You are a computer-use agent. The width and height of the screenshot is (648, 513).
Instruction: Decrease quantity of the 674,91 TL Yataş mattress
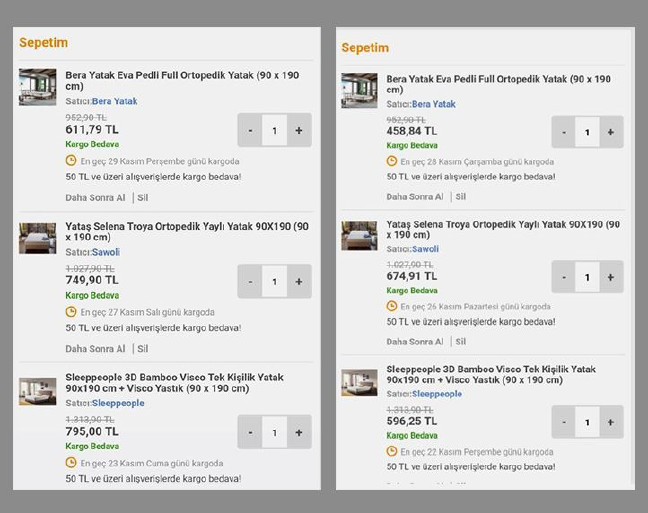tap(564, 277)
